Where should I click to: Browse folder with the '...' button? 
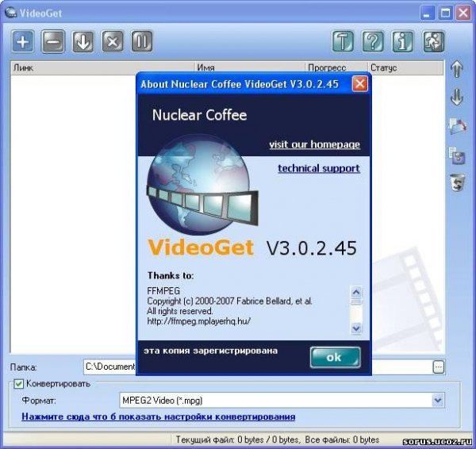439,367
